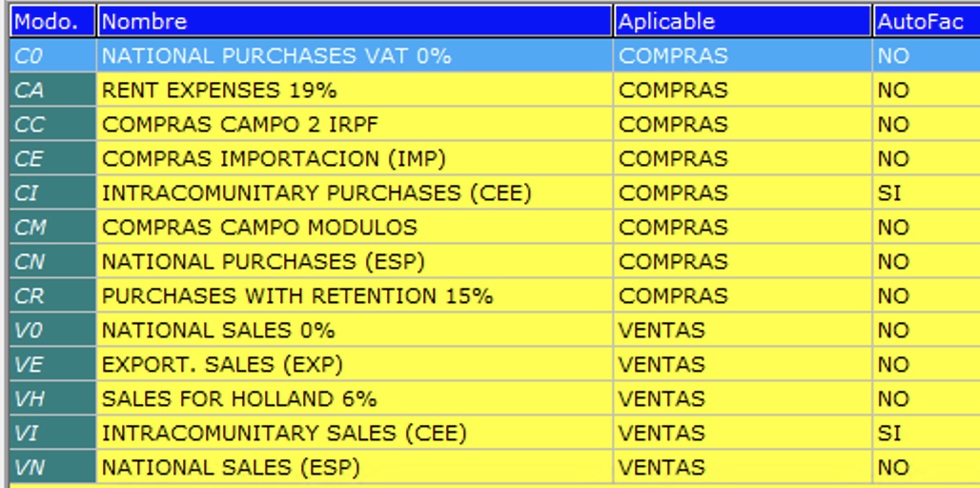
Task: Click the AutoFac column header
Action: [x=925, y=21]
